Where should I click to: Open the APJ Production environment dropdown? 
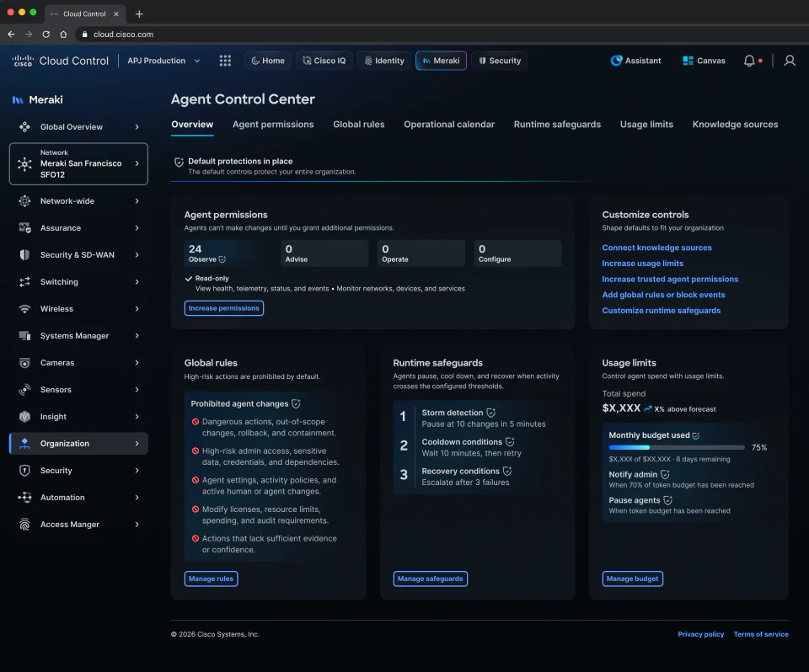pos(164,61)
